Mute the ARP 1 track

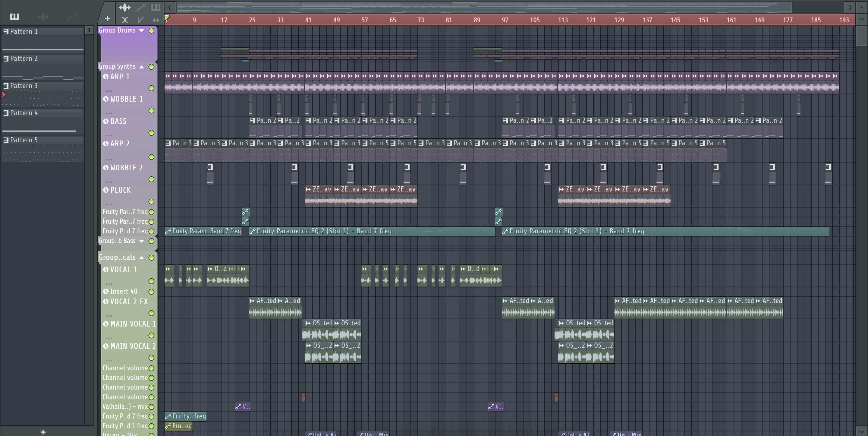pyautogui.click(x=152, y=88)
